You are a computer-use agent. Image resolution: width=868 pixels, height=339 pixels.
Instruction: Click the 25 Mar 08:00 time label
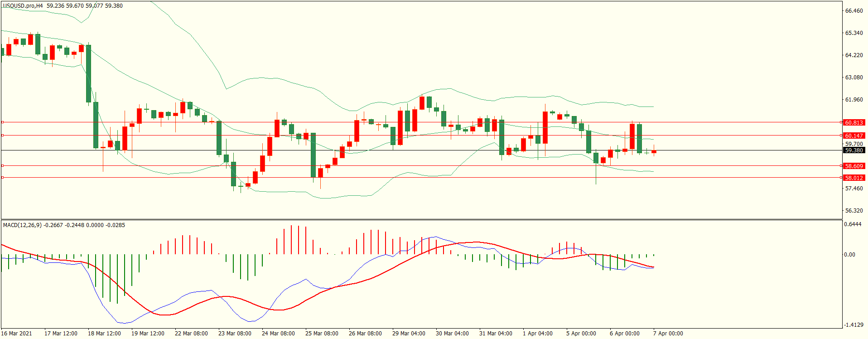pos(322,334)
